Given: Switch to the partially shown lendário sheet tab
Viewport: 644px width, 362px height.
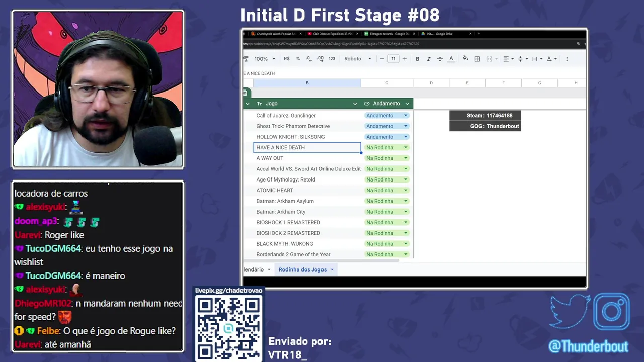Looking at the screenshot, I should coord(254,270).
